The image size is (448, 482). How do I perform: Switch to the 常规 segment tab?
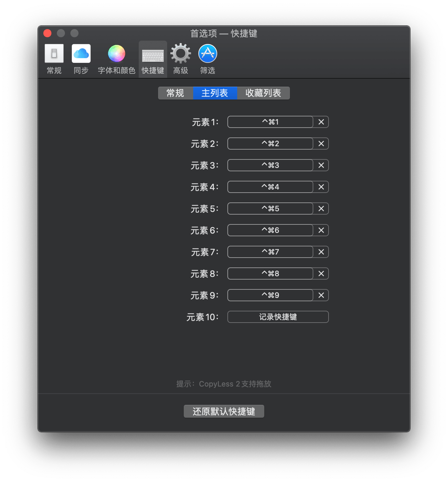point(175,93)
